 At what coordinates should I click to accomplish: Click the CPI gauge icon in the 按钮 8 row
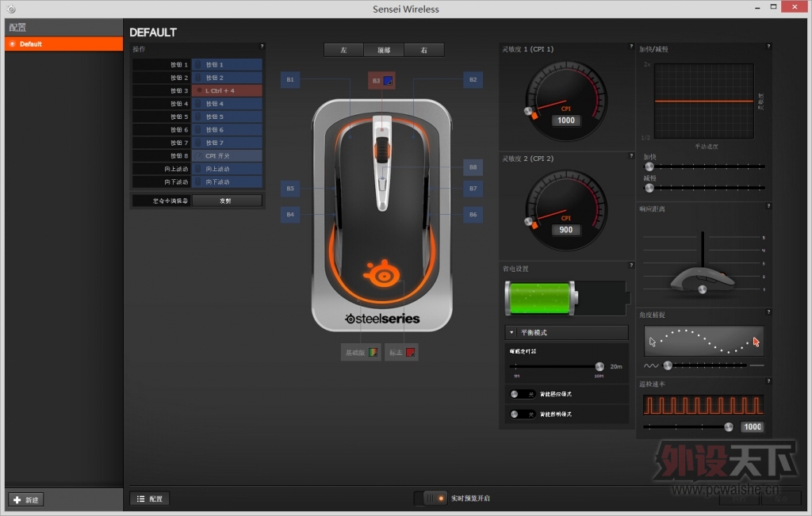pos(199,156)
